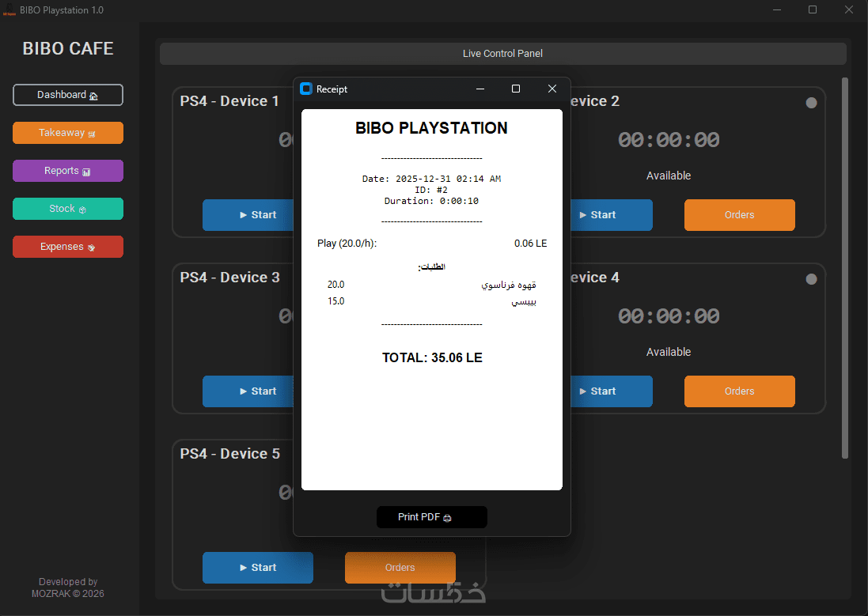Open the Takeaway section

(x=67, y=133)
